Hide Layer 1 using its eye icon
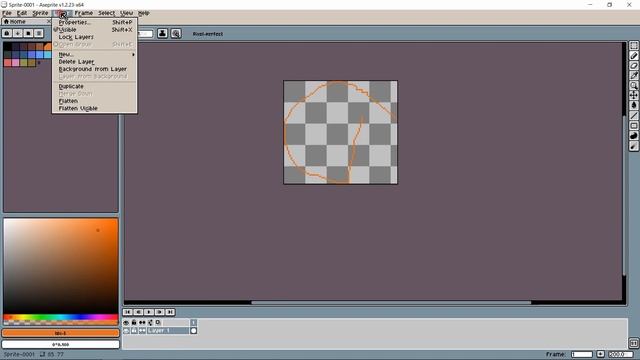Screen dimensions: 640x360 coord(126,331)
